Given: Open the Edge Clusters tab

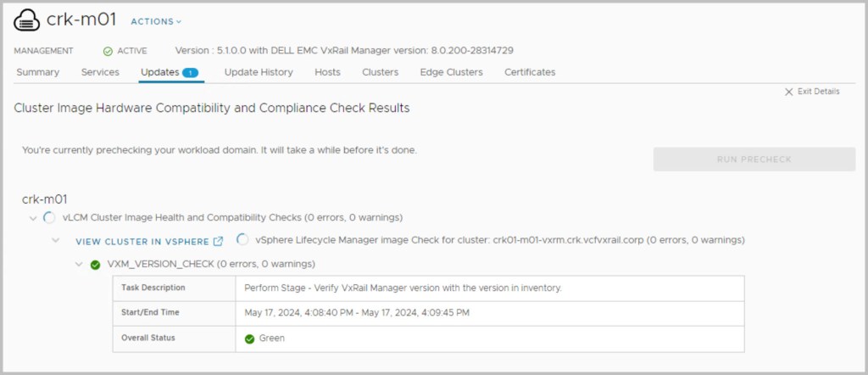Looking at the screenshot, I should pyautogui.click(x=451, y=72).
